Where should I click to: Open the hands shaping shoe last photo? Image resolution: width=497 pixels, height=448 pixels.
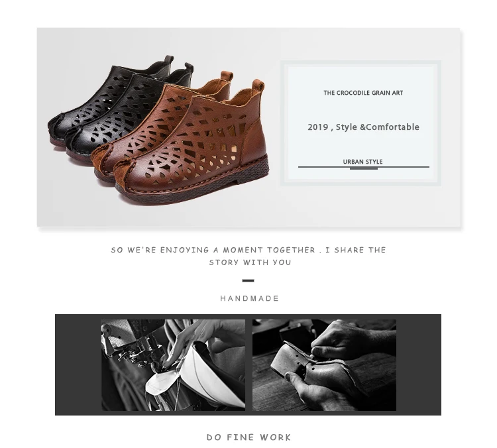(324, 365)
